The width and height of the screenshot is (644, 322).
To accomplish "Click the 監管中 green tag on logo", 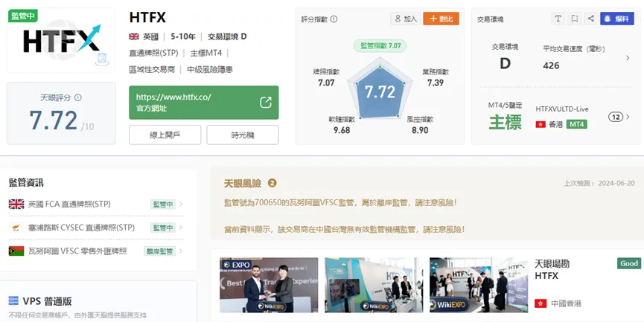I will click(x=23, y=16).
